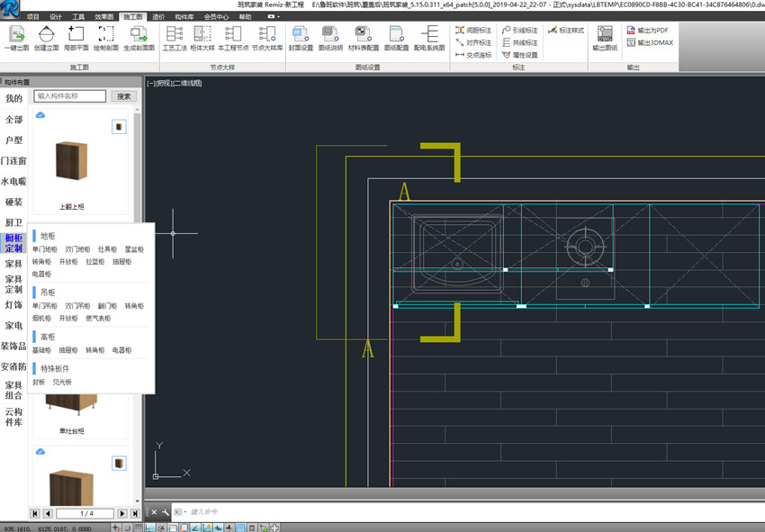Viewport: 765px width, 532px height.
Task: Open the 材料表配置 material table config
Action: (x=364, y=38)
